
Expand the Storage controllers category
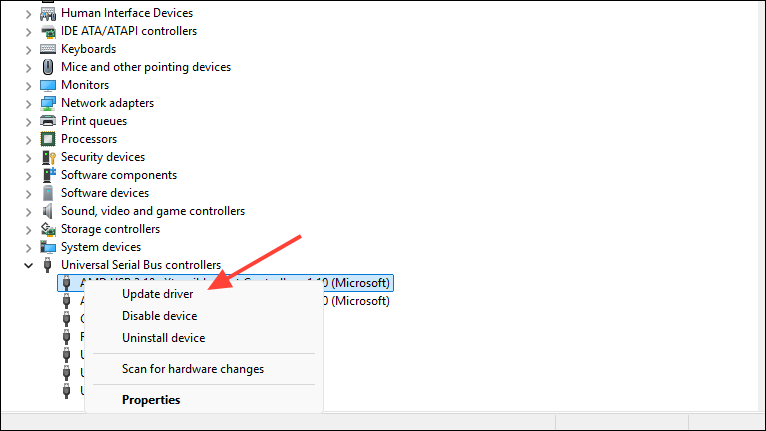click(27, 229)
